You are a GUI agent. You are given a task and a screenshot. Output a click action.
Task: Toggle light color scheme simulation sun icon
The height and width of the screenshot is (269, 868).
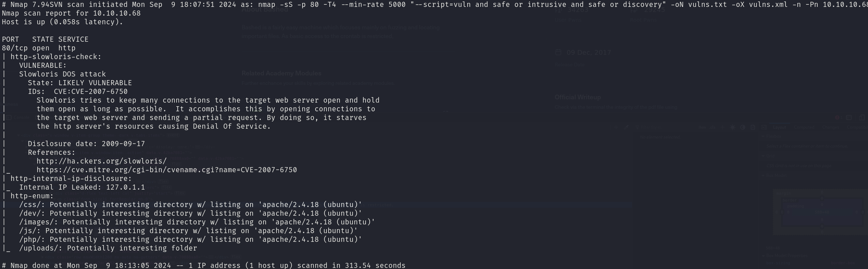pyautogui.click(x=733, y=127)
